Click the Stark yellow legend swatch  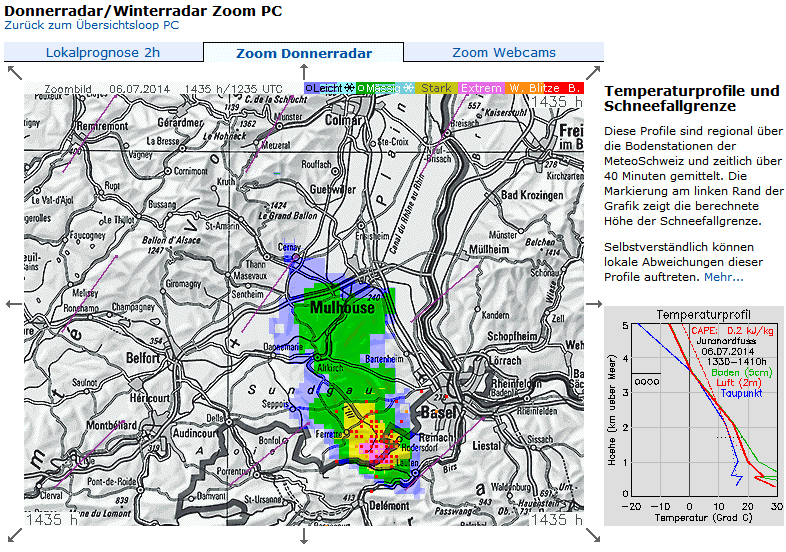click(436, 88)
